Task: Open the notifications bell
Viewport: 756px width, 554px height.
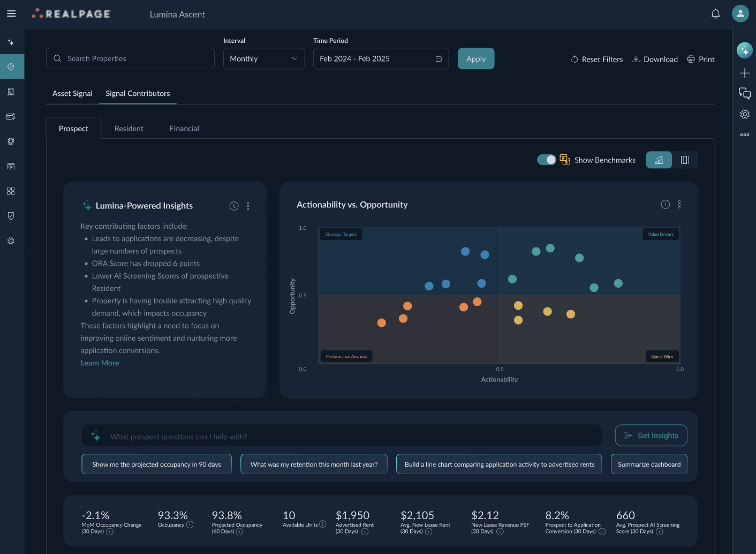Action: 715,14
